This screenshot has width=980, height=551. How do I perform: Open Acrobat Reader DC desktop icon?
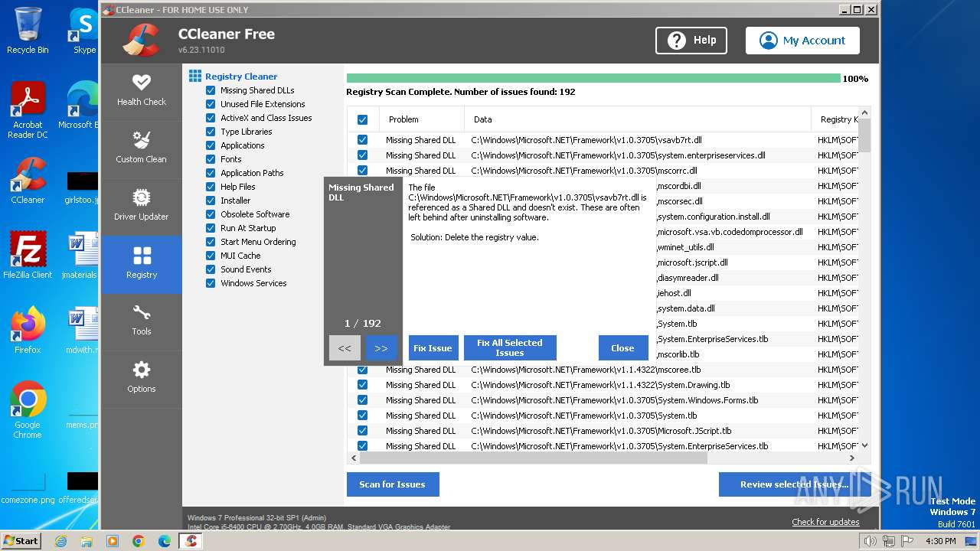point(28,110)
